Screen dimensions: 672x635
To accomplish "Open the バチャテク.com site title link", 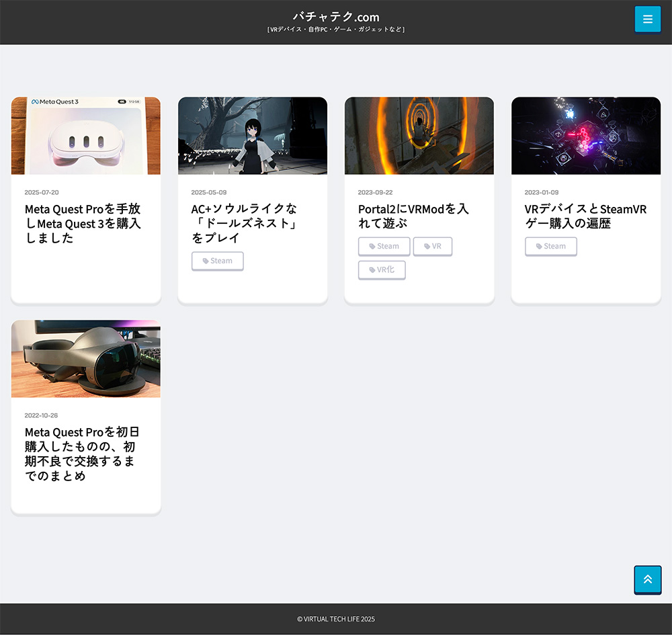I will 336,17.
